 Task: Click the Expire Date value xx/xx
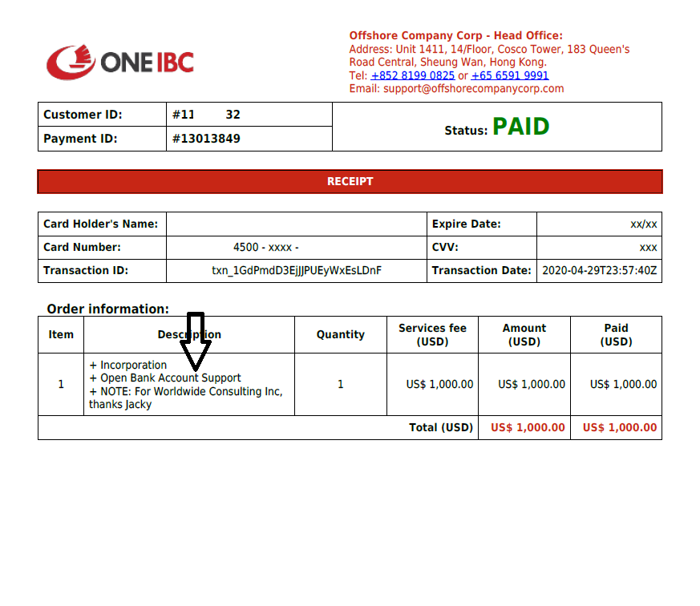click(x=643, y=224)
